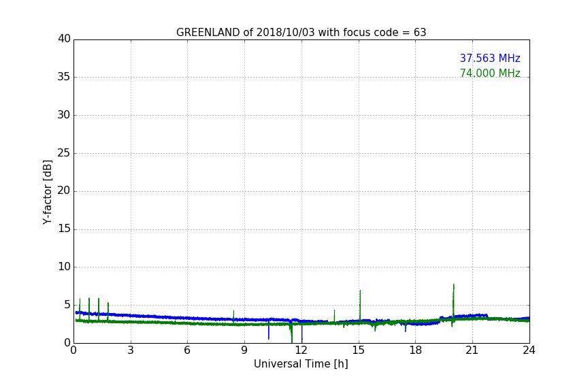
Task: Select the green 74.000 MHz legend label
Action: pos(490,73)
